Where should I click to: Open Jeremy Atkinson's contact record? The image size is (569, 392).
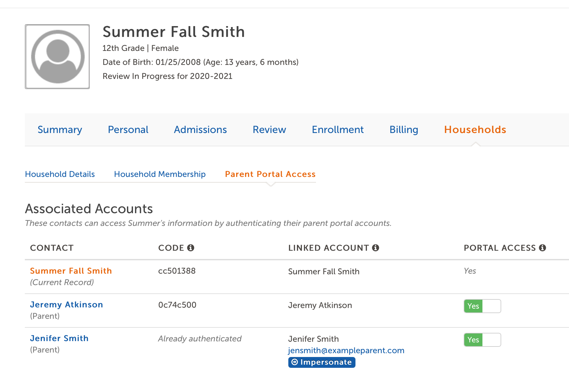(67, 305)
